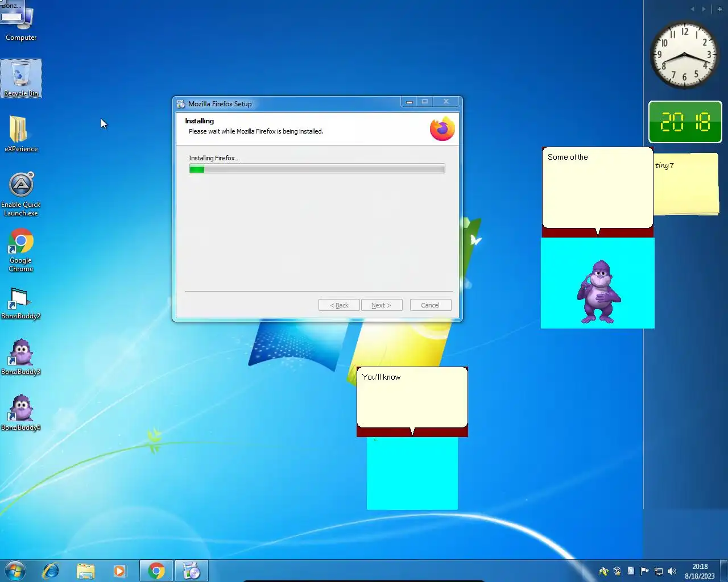The height and width of the screenshot is (582, 728).
Task: Open Windows Explorer from the taskbar
Action: [85, 571]
